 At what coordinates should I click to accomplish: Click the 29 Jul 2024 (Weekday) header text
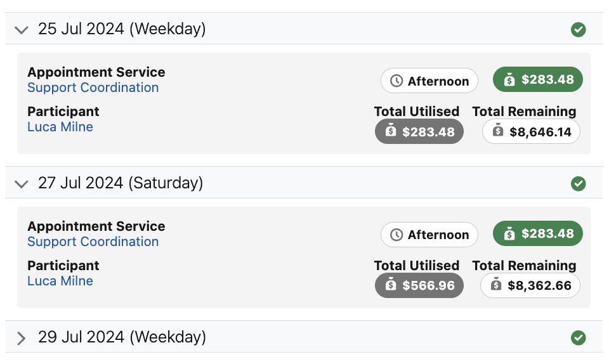point(122,337)
